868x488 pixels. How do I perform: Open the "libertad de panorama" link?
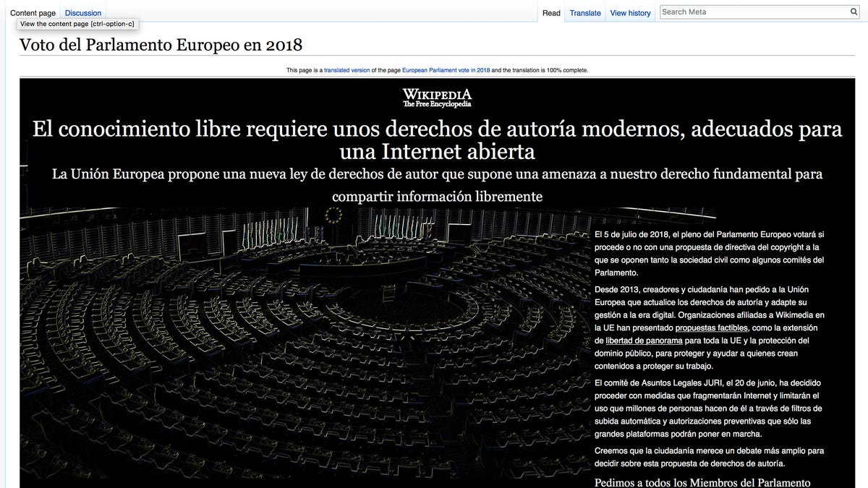644,341
